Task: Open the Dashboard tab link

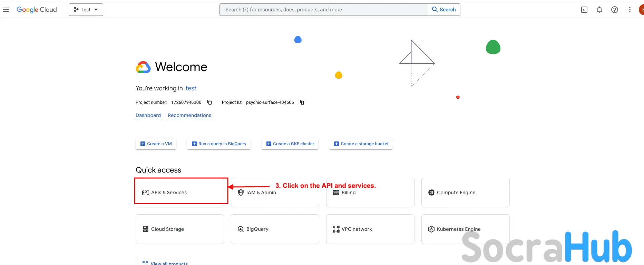Action: [x=148, y=115]
